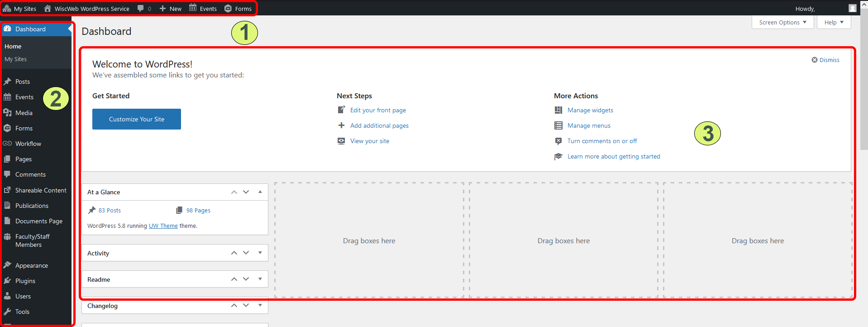Open Pages via its sidebar icon
The width and height of the screenshot is (868, 327).
click(7, 159)
